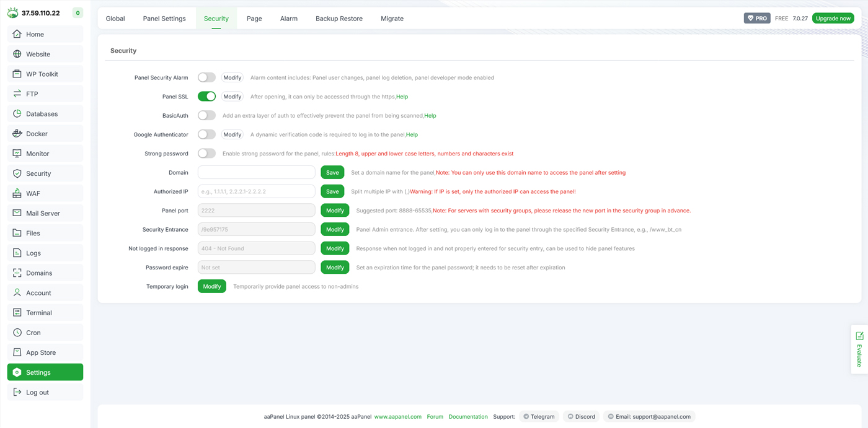Screen dimensions: 868x428
Task: Click the Authorized IP input field
Action: (x=256, y=191)
